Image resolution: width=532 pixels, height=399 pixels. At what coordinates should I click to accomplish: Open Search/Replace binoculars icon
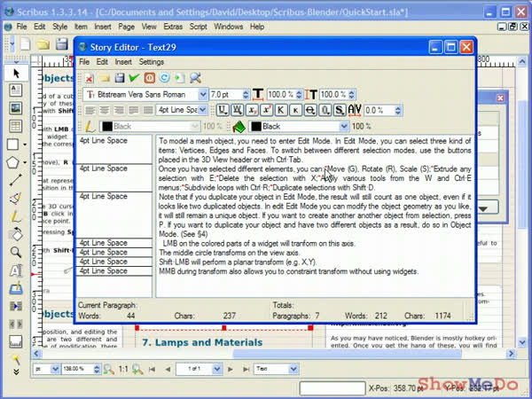point(195,78)
